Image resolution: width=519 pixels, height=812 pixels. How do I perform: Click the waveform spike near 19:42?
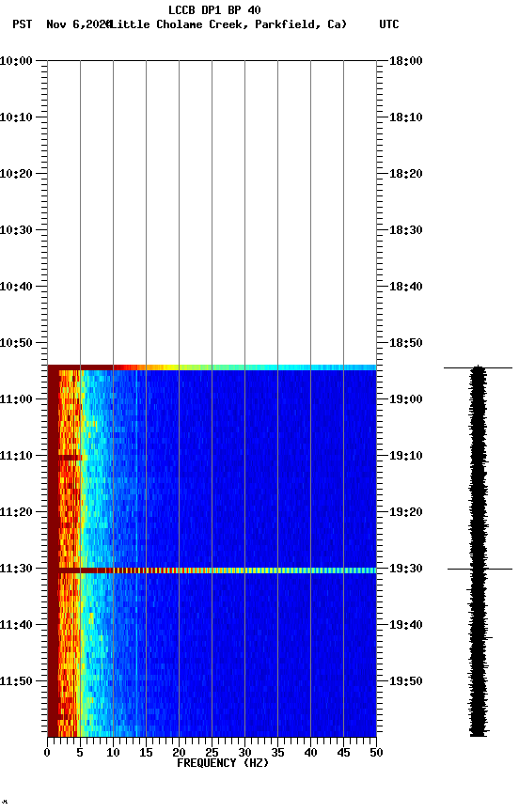pyautogui.click(x=490, y=638)
